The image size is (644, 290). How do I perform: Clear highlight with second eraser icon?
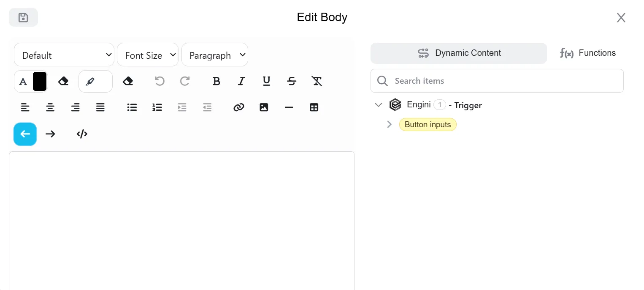point(128,81)
